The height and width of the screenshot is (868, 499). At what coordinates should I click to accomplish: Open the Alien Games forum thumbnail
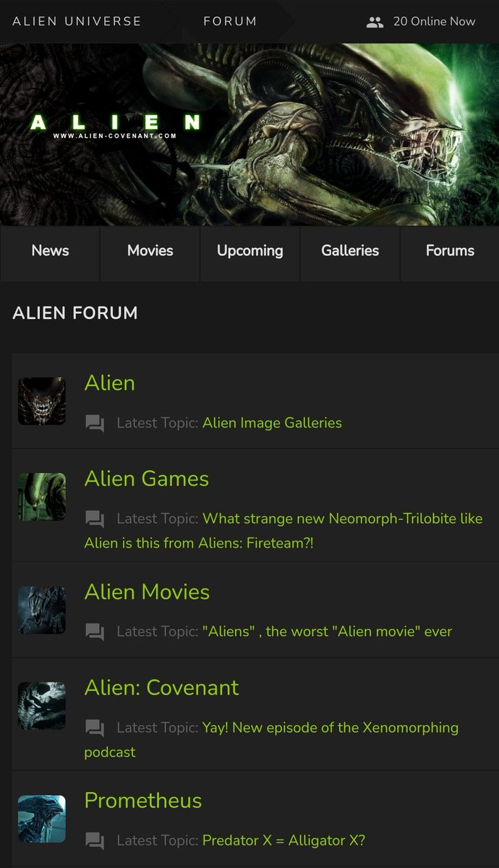tap(42, 497)
